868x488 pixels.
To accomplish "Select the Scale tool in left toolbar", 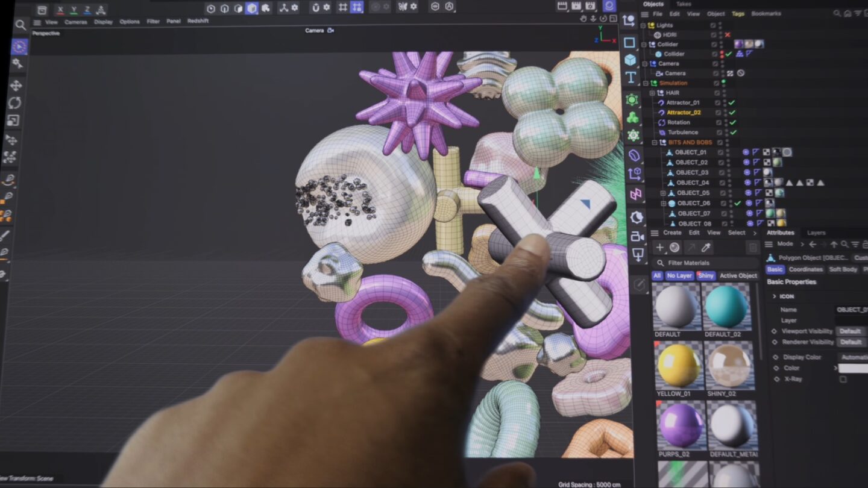I will (x=13, y=120).
